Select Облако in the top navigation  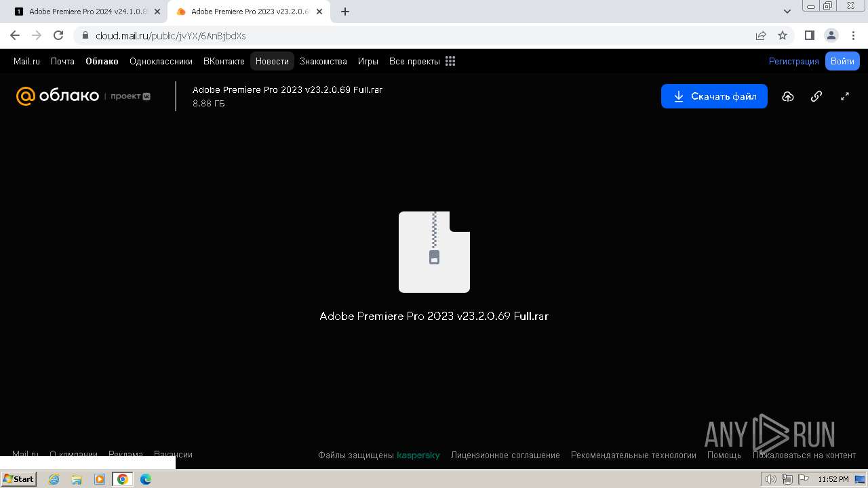click(102, 61)
